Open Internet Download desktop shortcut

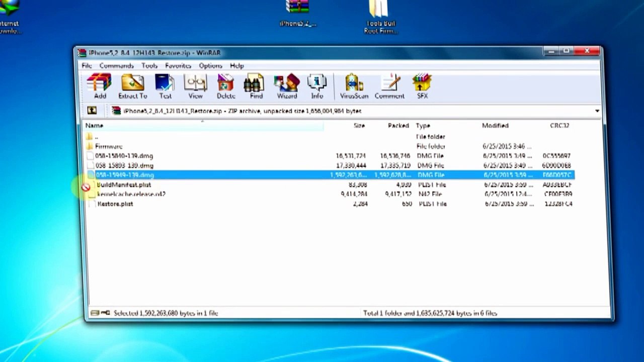pos(9,17)
